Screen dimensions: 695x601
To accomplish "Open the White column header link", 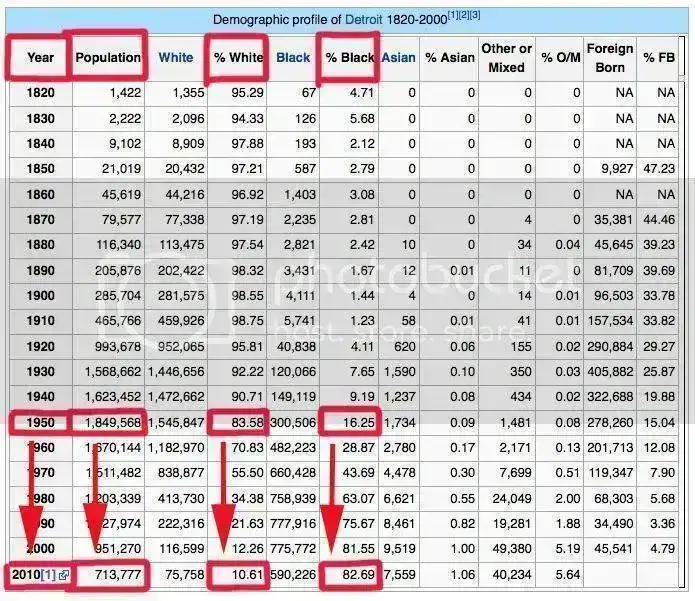I will tap(176, 58).
